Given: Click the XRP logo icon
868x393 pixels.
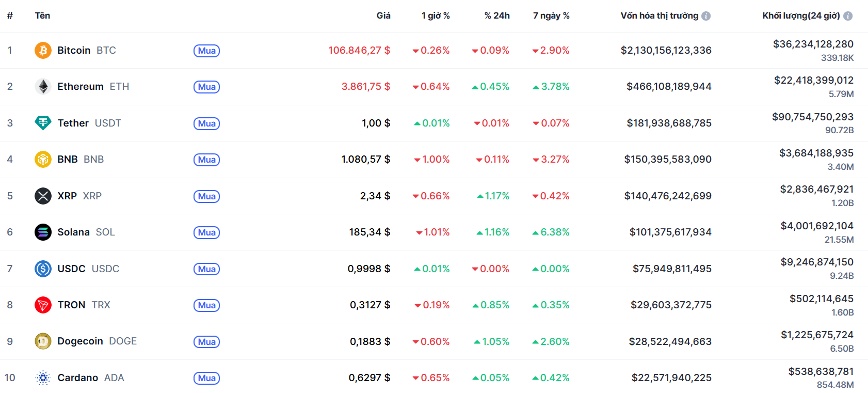Looking at the screenshot, I should coord(43,196).
